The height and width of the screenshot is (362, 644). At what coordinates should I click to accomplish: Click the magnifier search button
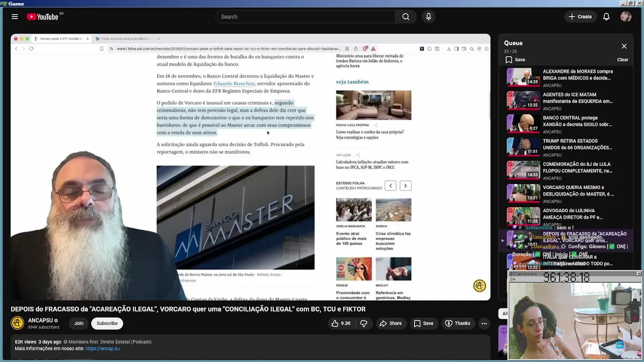[x=406, y=17]
